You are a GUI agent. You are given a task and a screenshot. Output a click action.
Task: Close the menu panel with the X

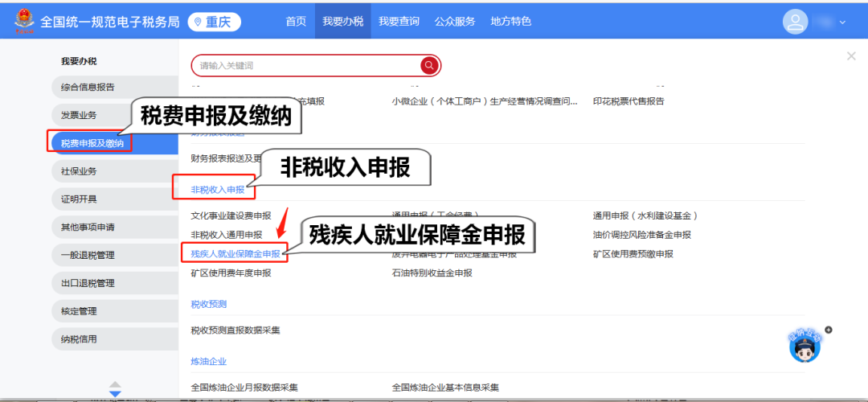pos(851,55)
